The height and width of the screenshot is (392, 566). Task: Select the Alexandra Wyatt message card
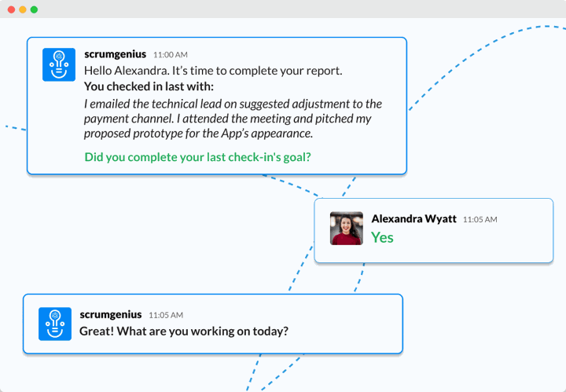pos(433,230)
